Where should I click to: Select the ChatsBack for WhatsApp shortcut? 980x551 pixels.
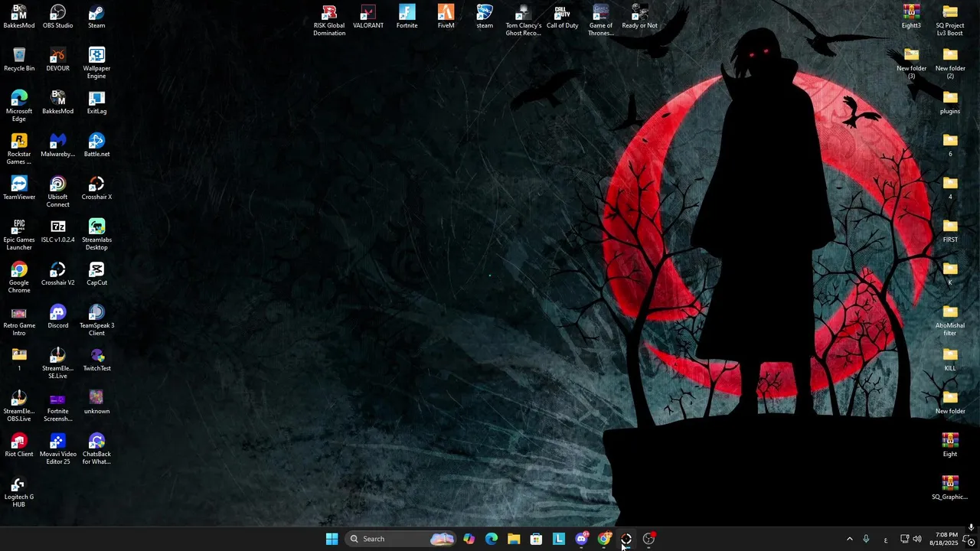pyautogui.click(x=96, y=449)
